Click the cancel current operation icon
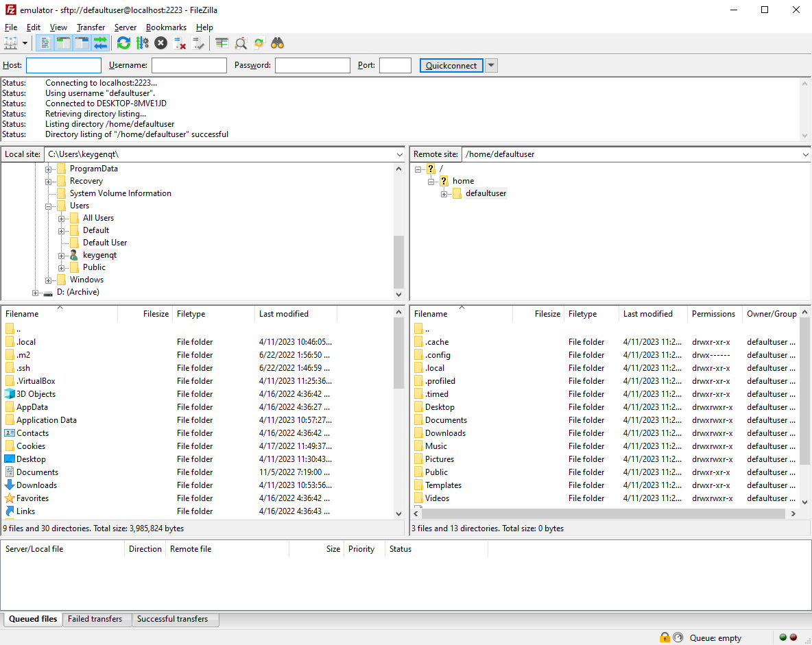 pyautogui.click(x=160, y=43)
